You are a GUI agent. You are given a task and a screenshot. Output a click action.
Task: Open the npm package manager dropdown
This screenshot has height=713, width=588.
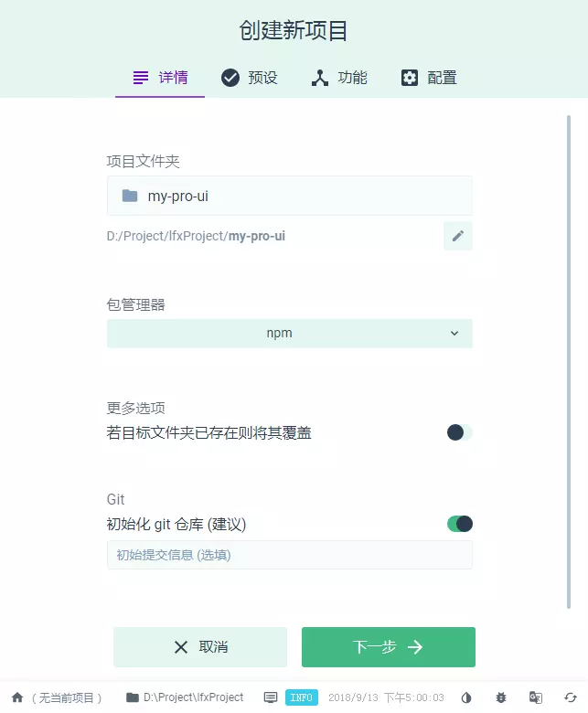pos(290,334)
